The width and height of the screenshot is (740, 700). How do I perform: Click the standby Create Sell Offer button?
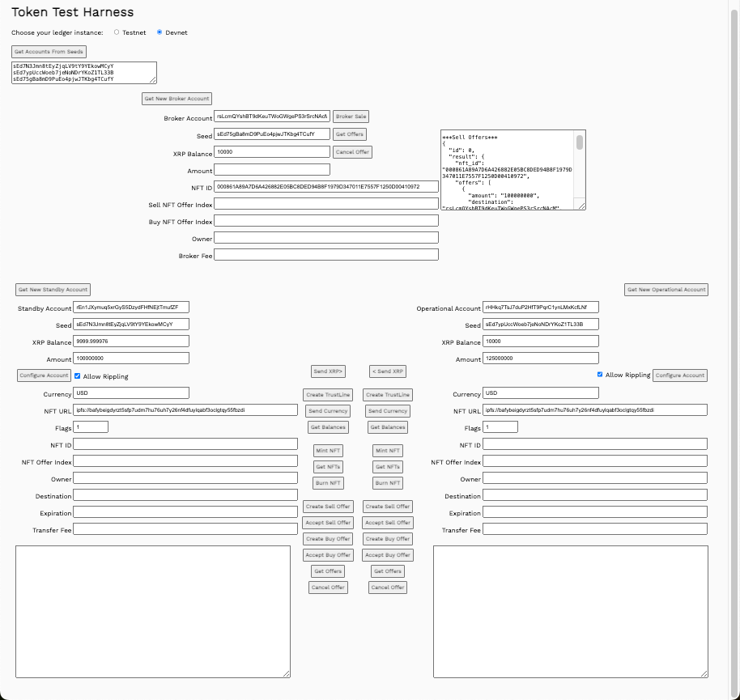coord(327,507)
